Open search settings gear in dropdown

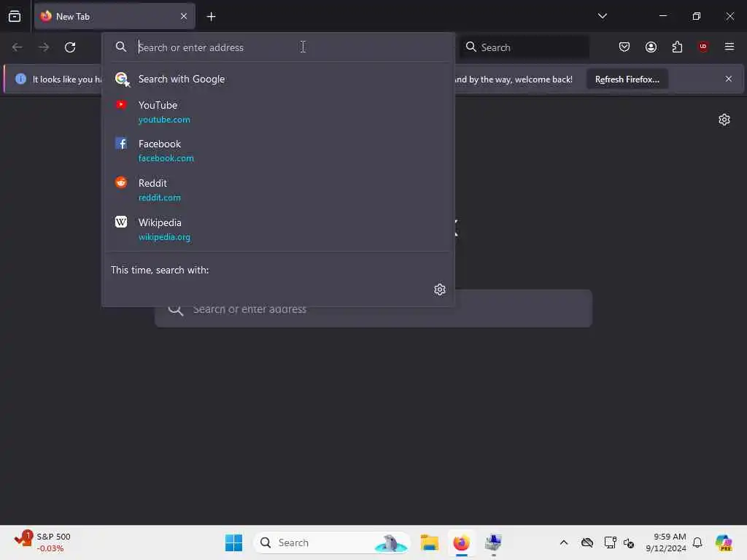[x=439, y=289]
